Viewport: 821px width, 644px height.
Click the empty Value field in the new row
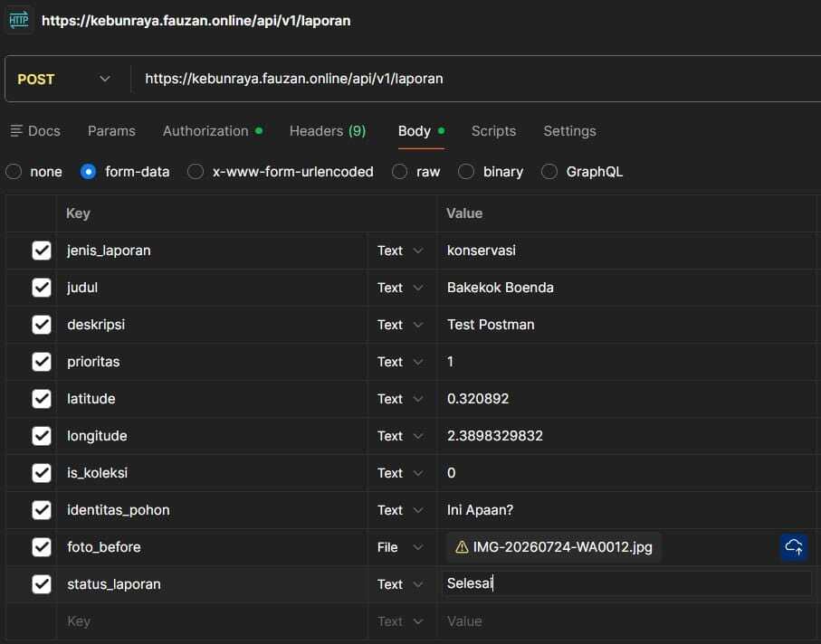click(625, 621)
